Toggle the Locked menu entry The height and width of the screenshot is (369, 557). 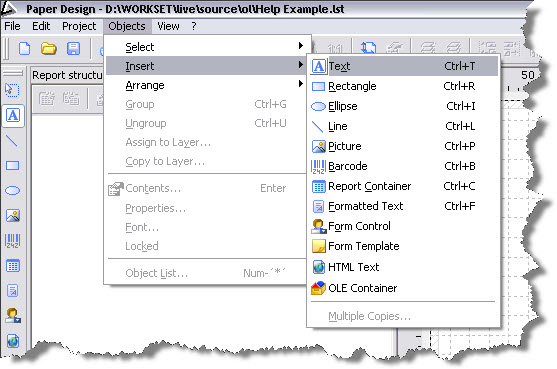(207, 246)
